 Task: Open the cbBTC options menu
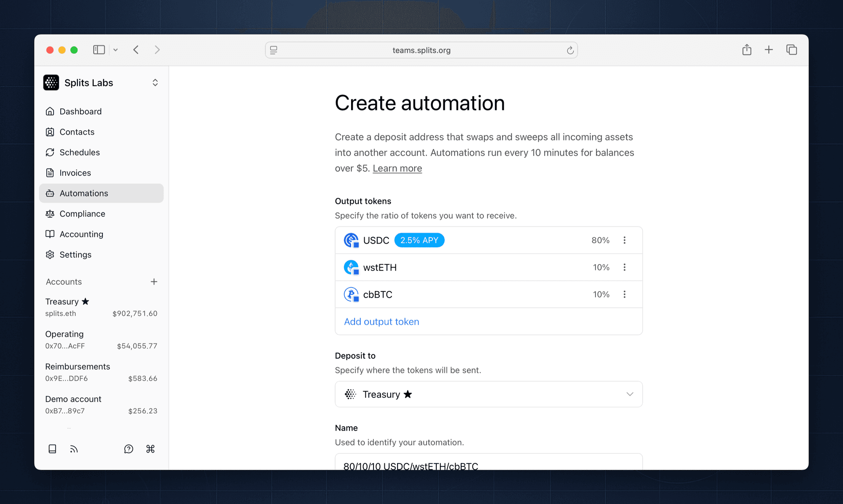coord(625,294)
